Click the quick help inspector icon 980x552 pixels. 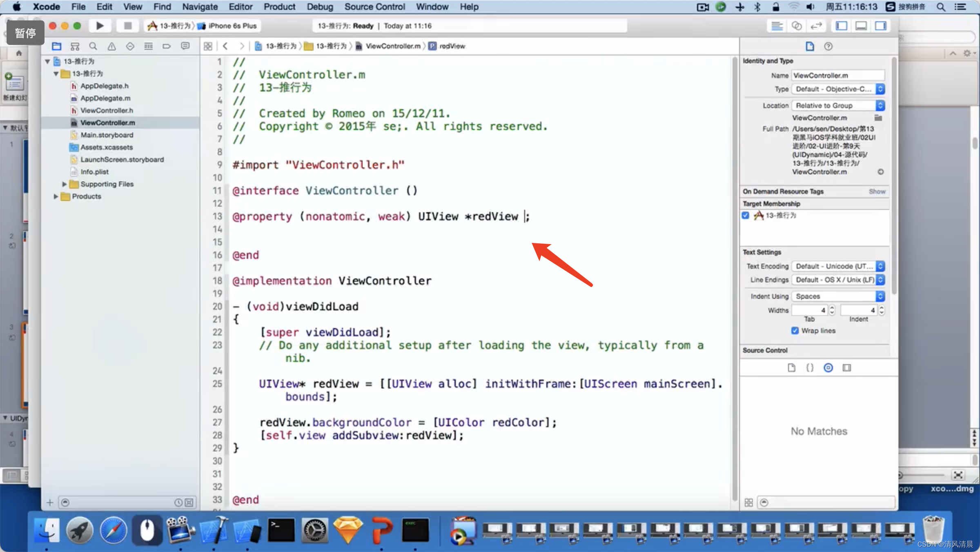click(829, 46)
